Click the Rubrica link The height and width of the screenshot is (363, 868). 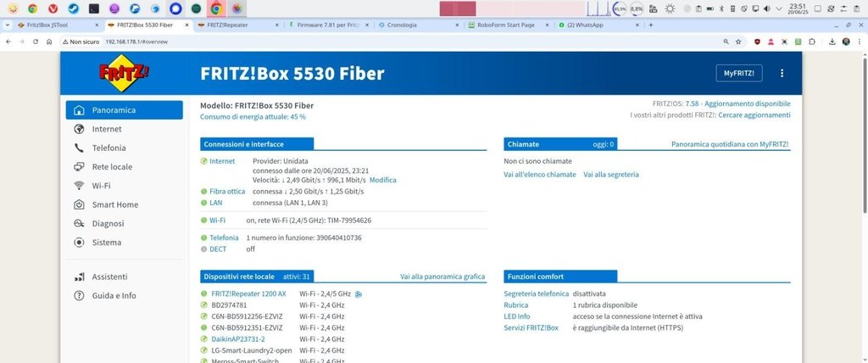515,305
